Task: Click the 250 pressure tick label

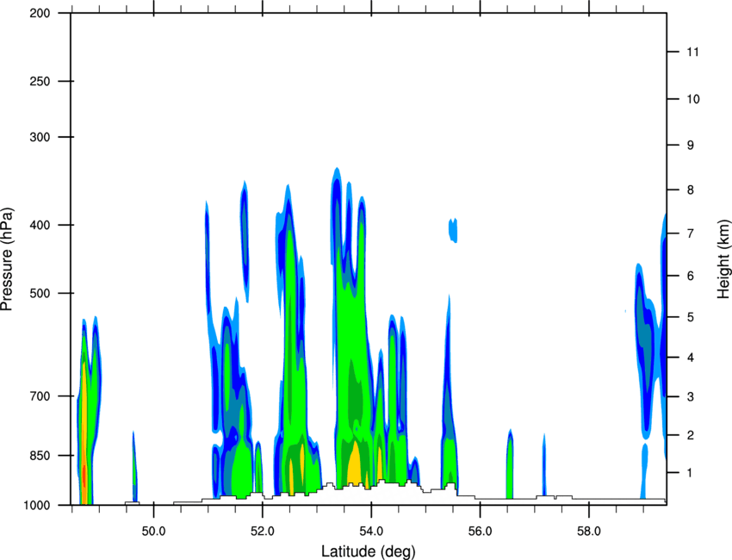Action: point(40,81)
